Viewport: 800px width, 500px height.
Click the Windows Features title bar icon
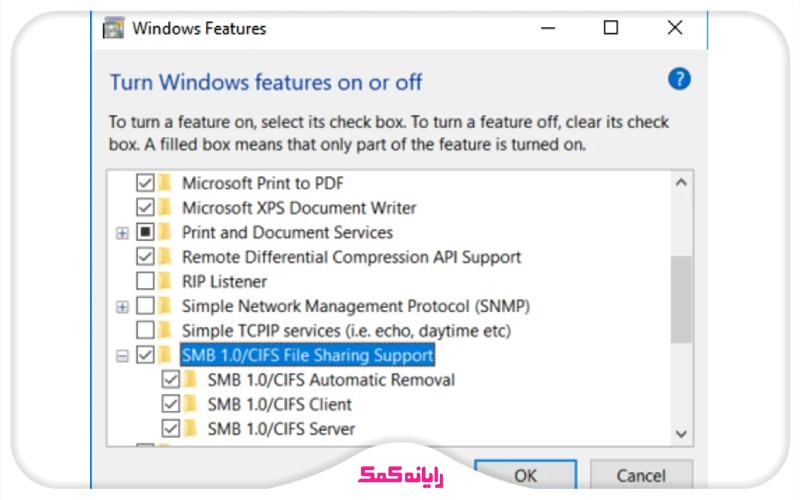coord(115,28)
